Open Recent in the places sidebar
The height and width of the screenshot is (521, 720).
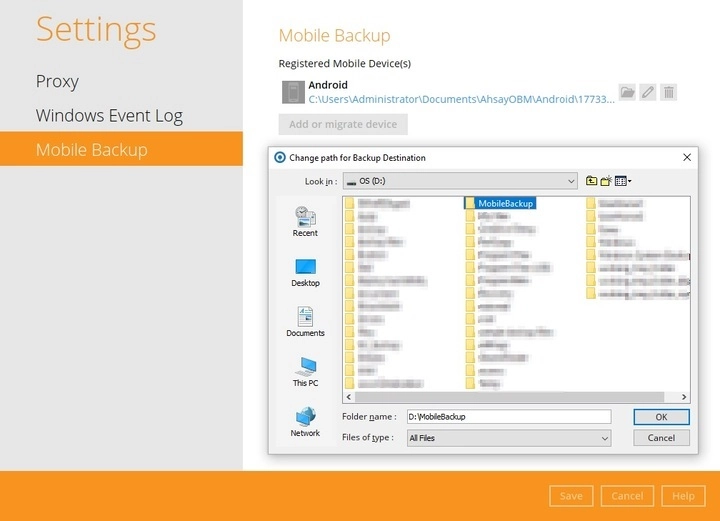pyautogui.click(x=305, y=221)
